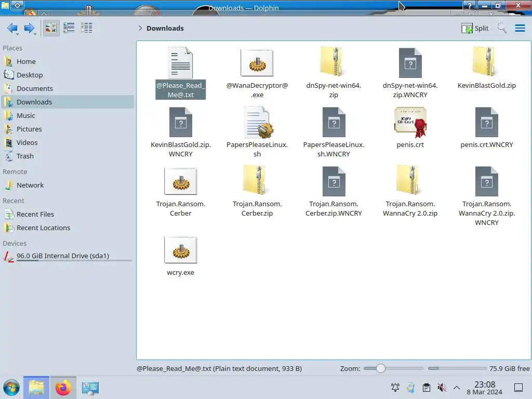The height and width of the screenshot is (399, 532).
Task: Switch to Details view mode
Action: point(87,28)
